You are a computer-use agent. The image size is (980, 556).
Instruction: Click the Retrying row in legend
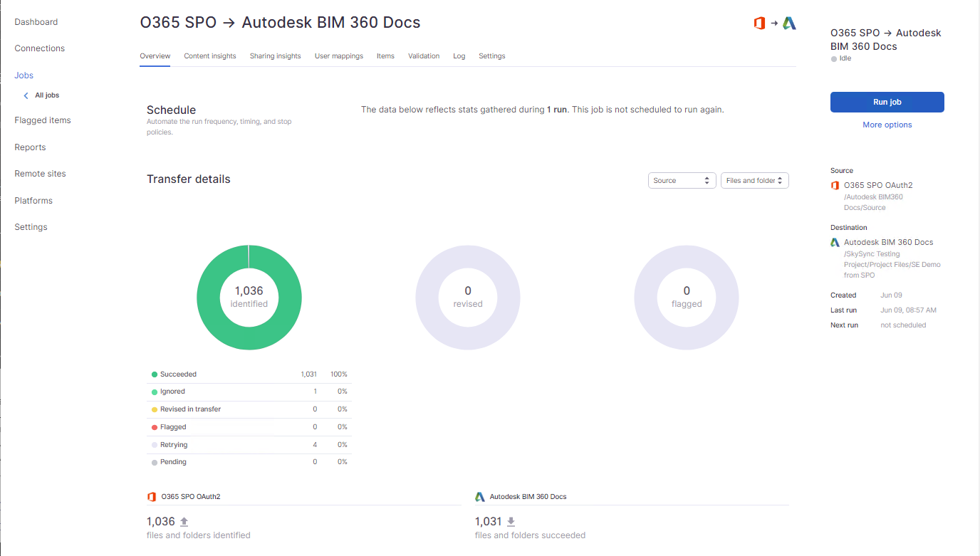point(249,445)
